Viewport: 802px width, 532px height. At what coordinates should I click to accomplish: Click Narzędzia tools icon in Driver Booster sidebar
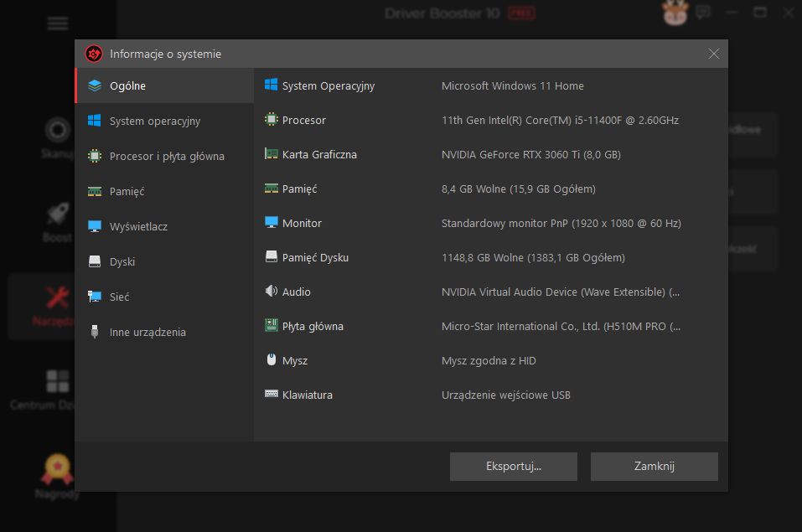click(57, 297)
